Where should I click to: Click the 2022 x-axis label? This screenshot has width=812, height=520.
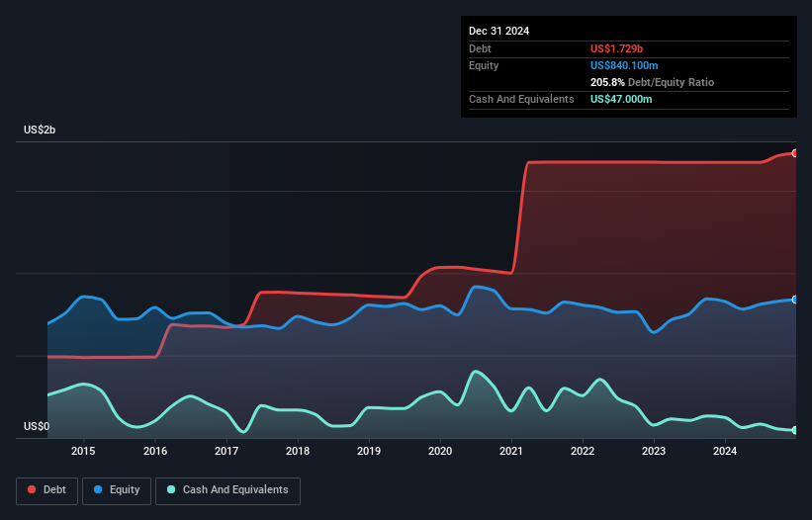(x=583, y=451)
